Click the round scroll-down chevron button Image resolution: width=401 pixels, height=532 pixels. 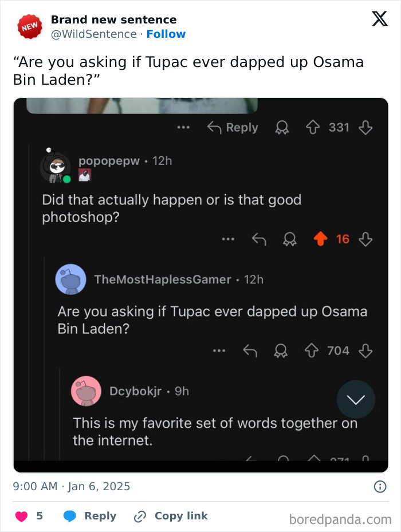(x=356, y=399)
